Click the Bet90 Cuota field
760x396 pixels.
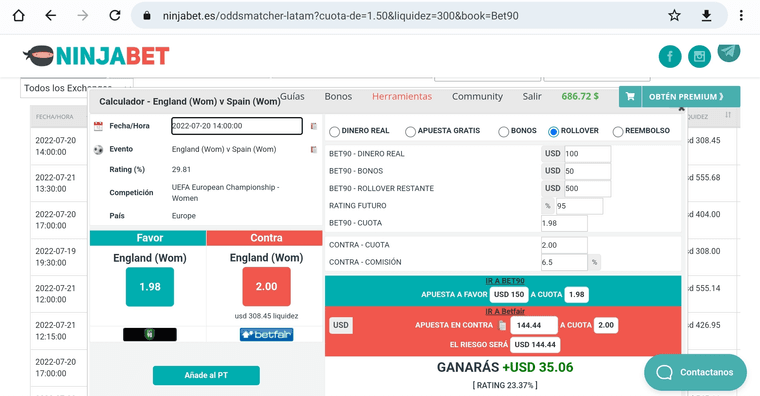[x=564, y=223]
